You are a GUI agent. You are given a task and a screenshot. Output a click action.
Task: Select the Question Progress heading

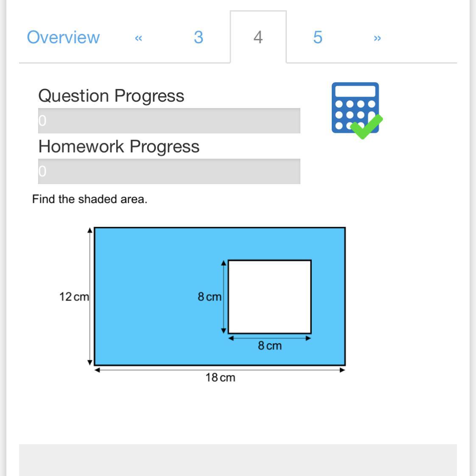point(111,96)
